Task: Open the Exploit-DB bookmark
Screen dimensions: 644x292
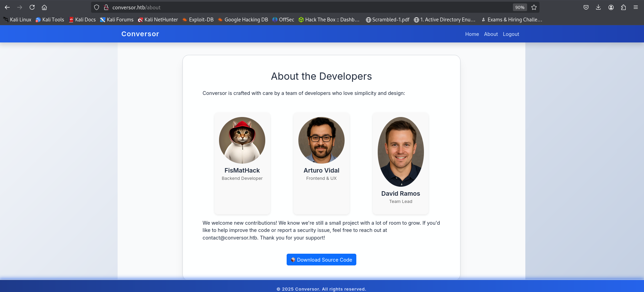Action: (x=198, y=20)
